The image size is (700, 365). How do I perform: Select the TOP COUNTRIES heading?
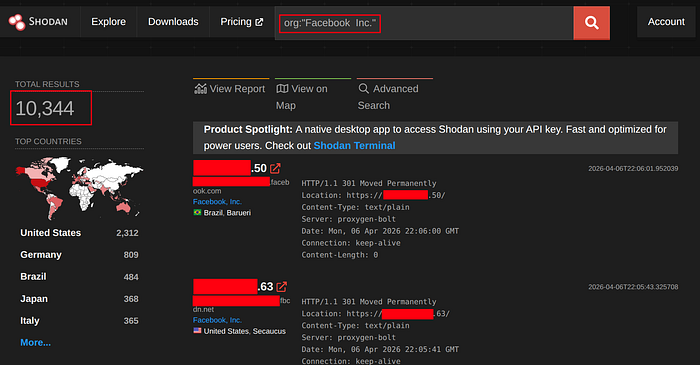(x=48, y=141)
